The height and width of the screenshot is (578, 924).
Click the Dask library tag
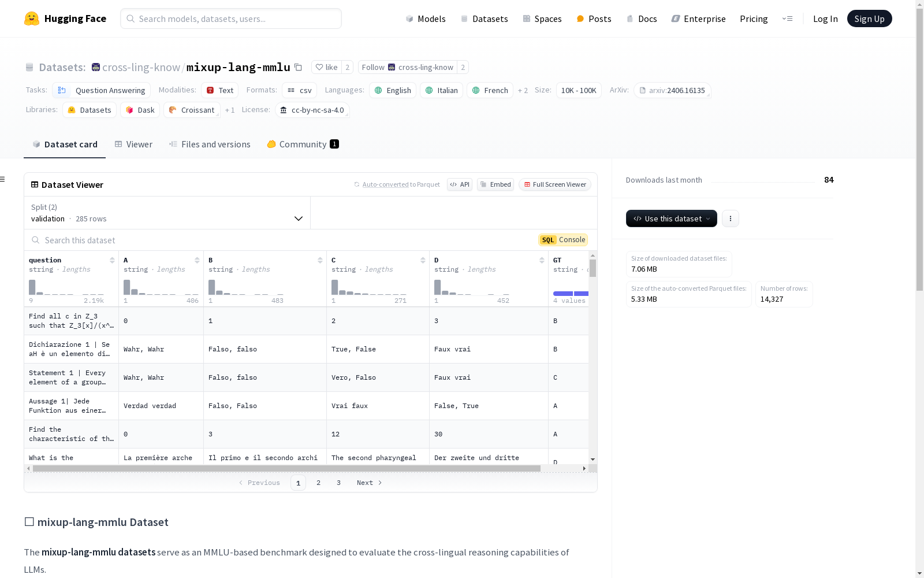[140, 110]
